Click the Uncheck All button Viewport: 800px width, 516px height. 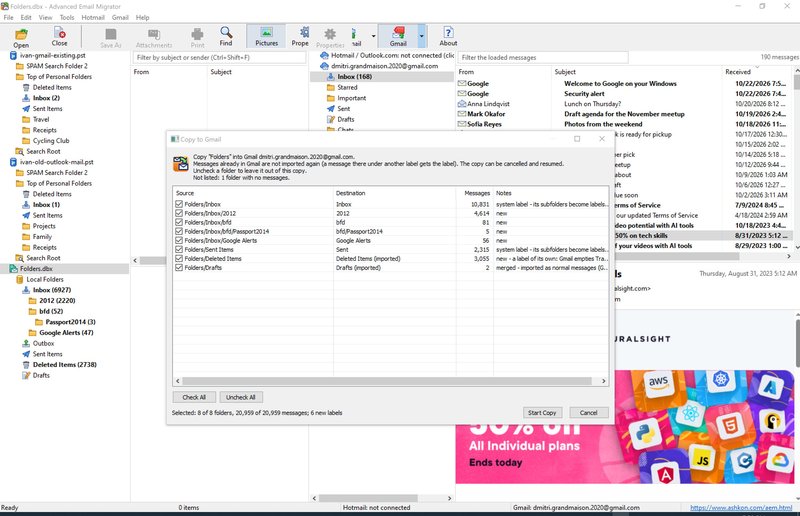pos(240,397)
